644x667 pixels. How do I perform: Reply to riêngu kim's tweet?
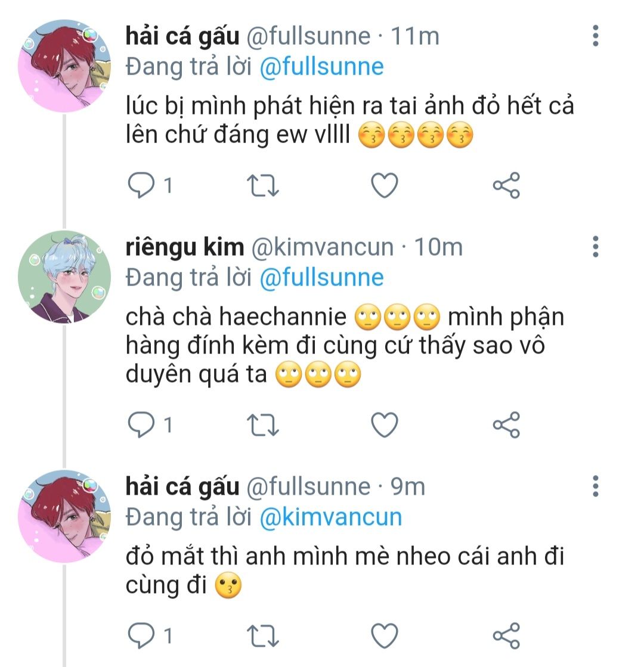click(142, 425)
